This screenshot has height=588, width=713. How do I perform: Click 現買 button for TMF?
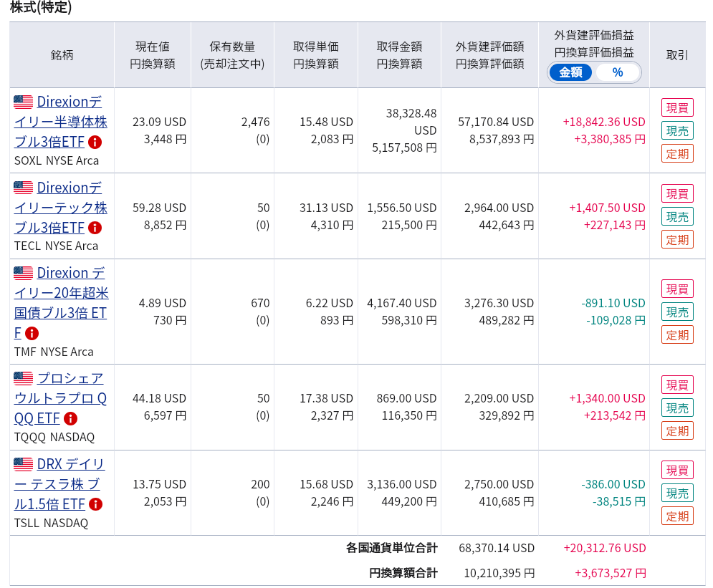tap(677, 289)
